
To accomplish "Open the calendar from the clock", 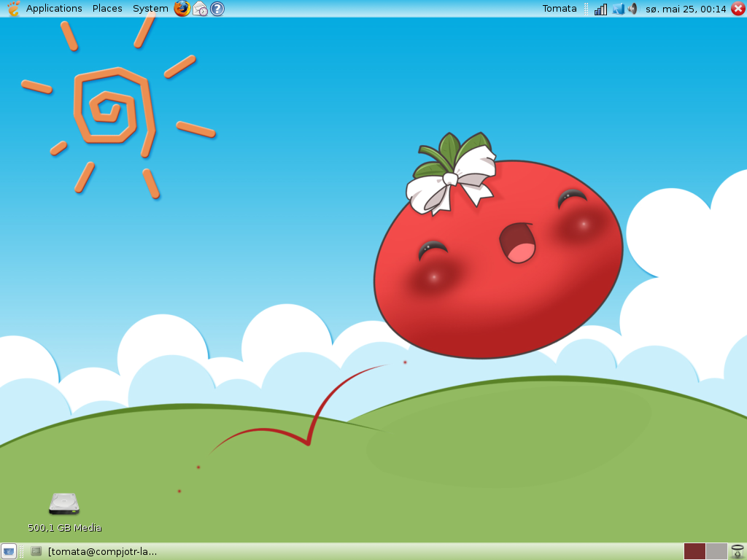I will coord(686,9).
